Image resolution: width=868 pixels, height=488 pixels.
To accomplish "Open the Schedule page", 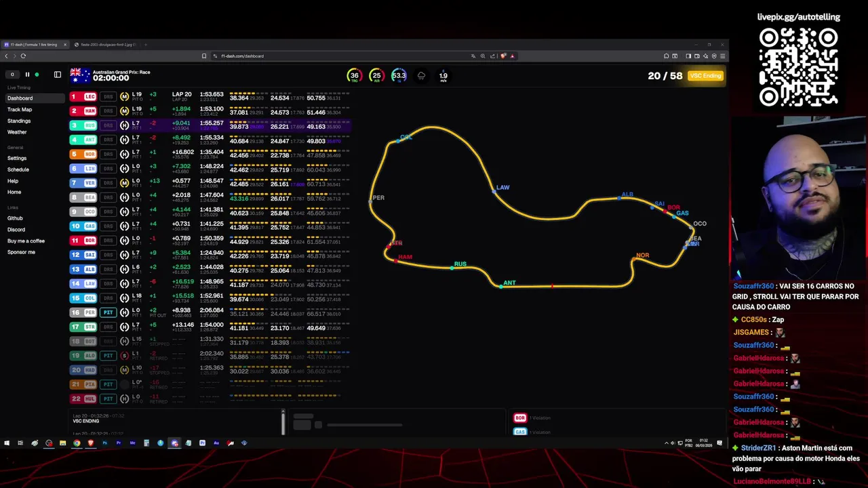I will (18, 170).
